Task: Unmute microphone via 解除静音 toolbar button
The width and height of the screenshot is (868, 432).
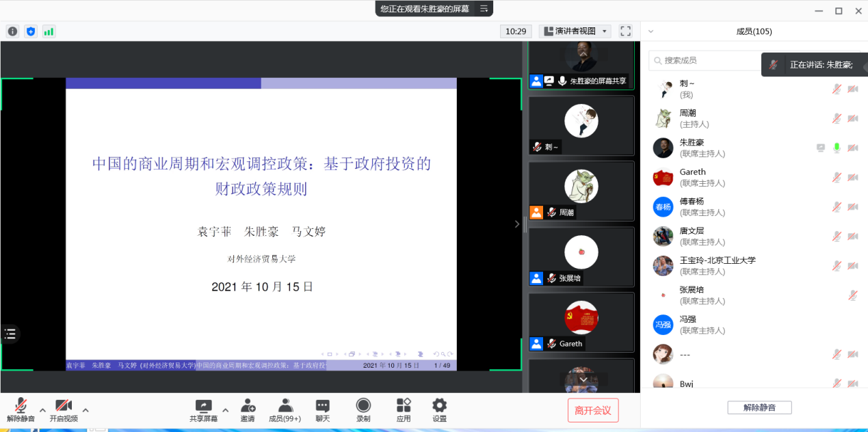Action: (x=21, y=410)
